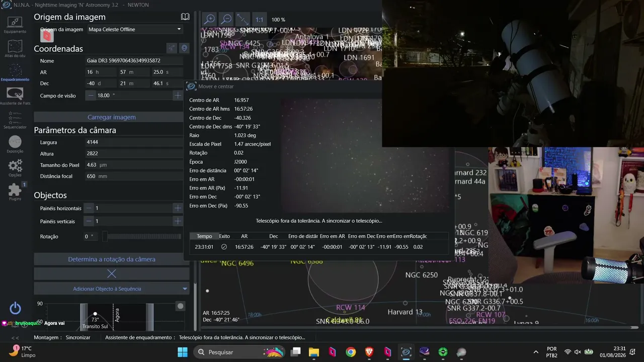This screenshot has height=362, width=644.
Task: Select the Enquadramento sidebar tab
Action: pos(15,72)
